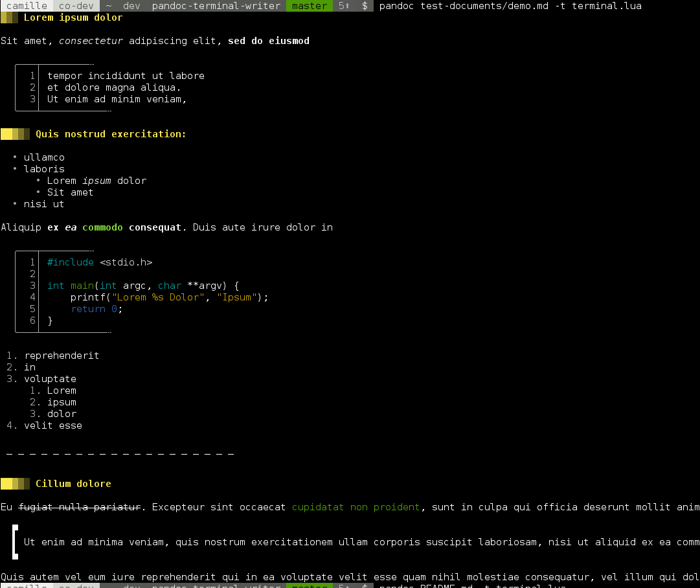
Task: Click the 'pandoc-terminal-writer' path segment in top prompt
Action: [216, 6]
